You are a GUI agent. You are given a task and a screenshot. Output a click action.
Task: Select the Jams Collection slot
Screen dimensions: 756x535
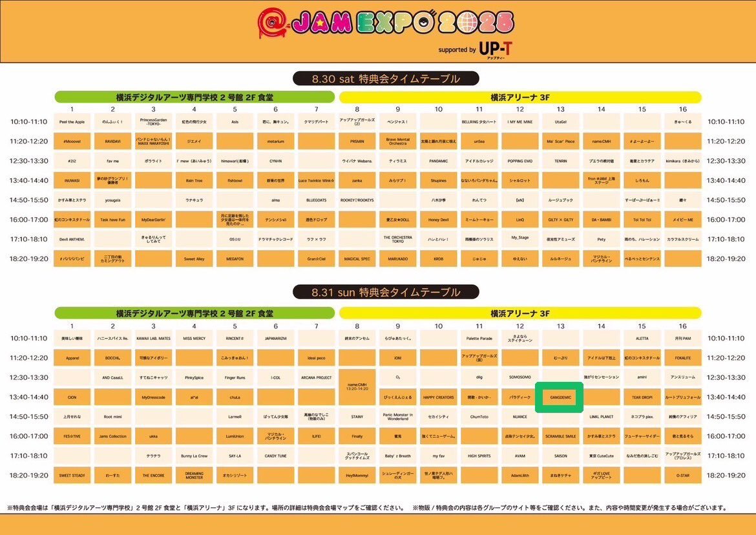(x=113, y=436)
